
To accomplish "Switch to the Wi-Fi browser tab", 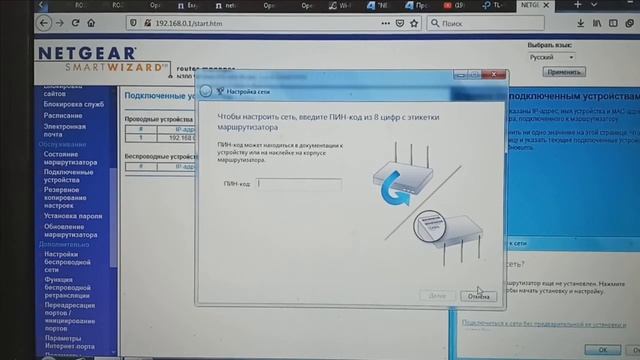I will click(340, 5).
